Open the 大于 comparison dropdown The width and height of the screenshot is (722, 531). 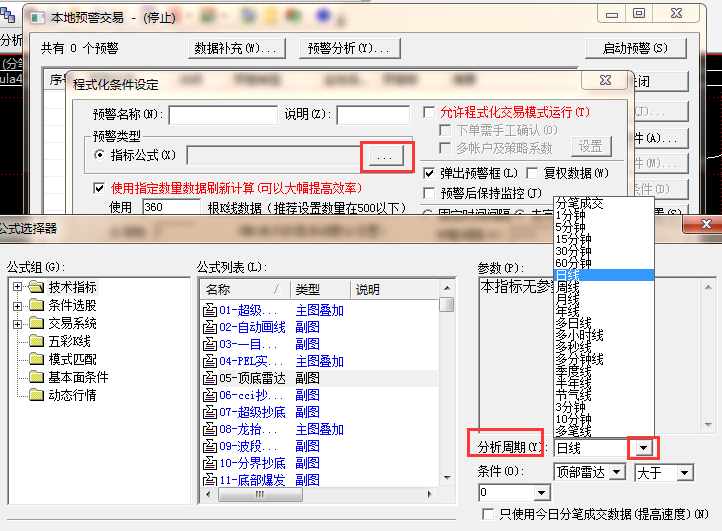[x=684, y=471]
